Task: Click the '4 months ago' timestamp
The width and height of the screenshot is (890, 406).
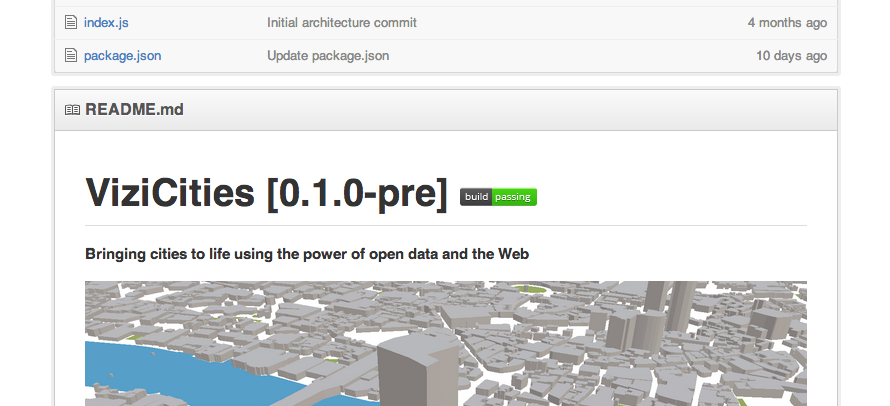Action: pyautogui.click(x=787, y=23)
